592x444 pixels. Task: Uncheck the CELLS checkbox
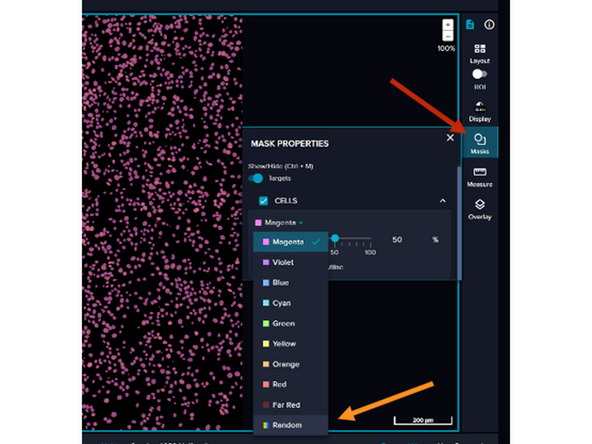click(264, 201)
